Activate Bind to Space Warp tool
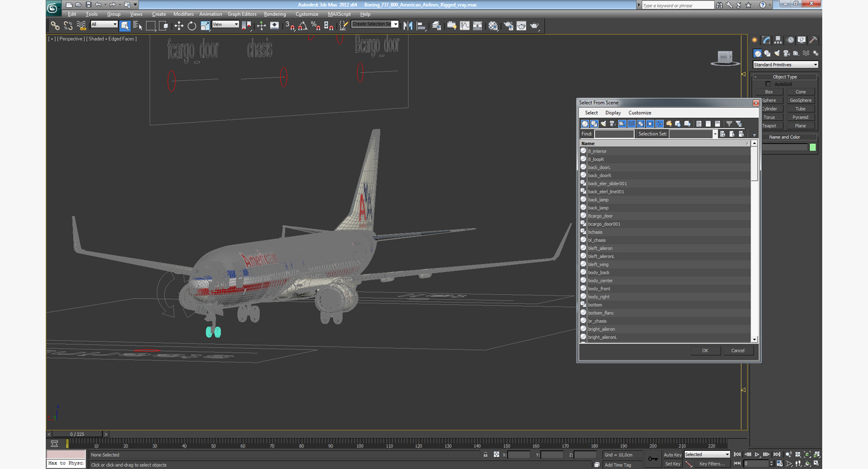 [82, 25]
